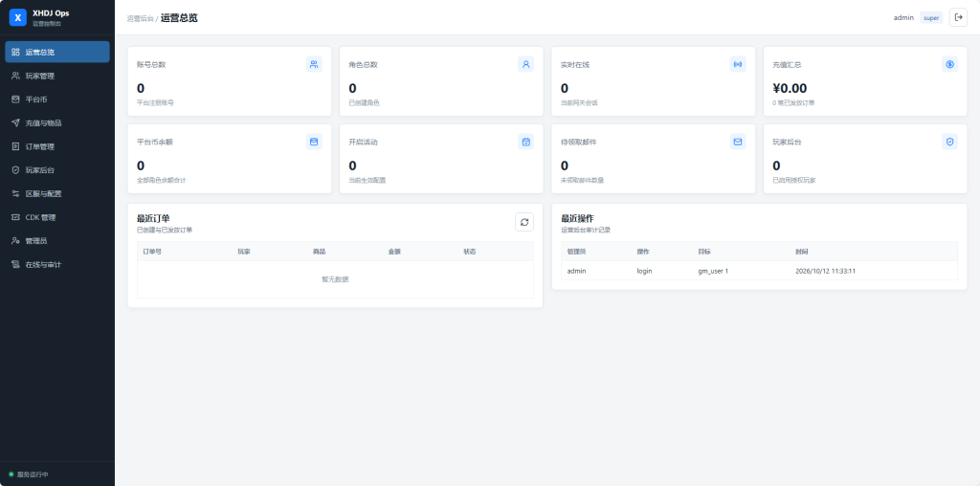Select 玩家后台 in the sidebar menu

57,170
